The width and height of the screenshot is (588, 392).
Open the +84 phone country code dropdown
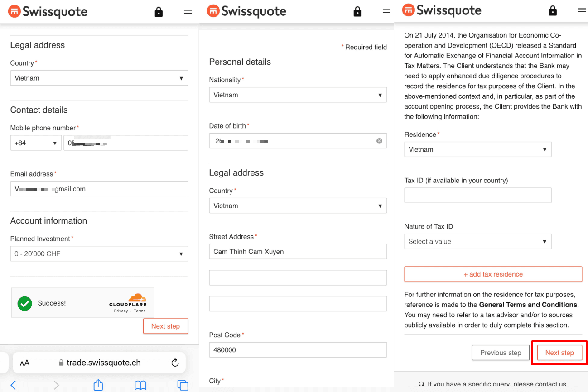click(36, 143)
